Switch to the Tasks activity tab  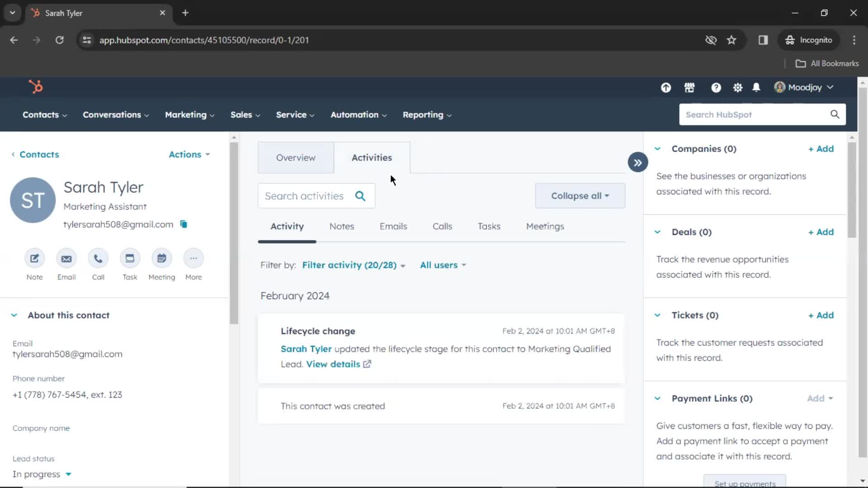pyautogui.click(x=489, y=226)
